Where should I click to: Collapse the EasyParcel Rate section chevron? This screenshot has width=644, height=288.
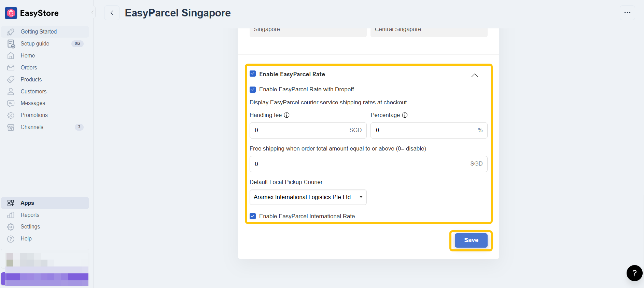coord(475,75)
